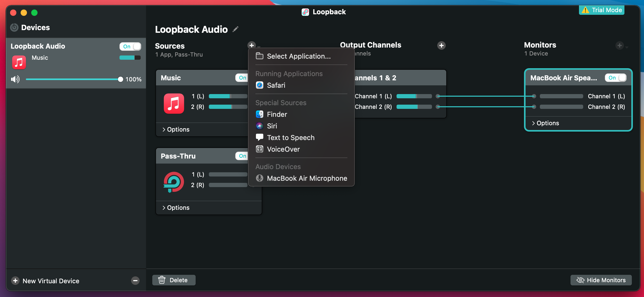Click the Loopback Audio device title heading
This screenshot has height=297, width=644.
coord(191,29)
